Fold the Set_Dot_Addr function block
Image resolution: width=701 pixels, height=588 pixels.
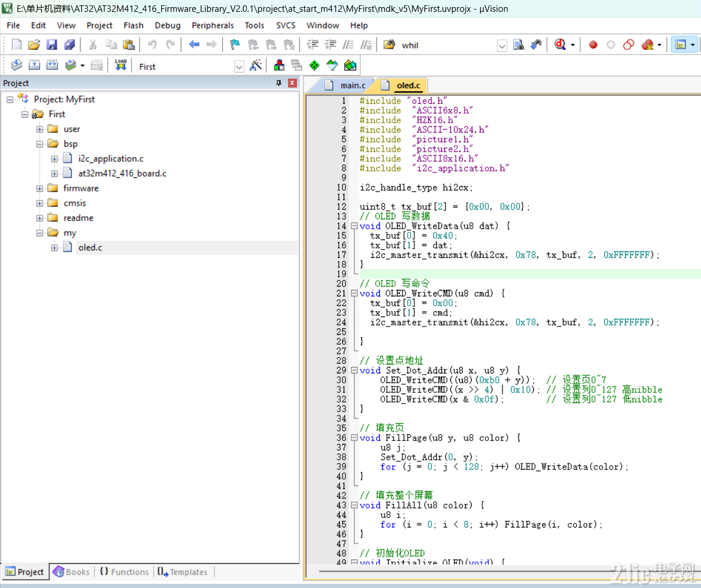tap(354, 370)
